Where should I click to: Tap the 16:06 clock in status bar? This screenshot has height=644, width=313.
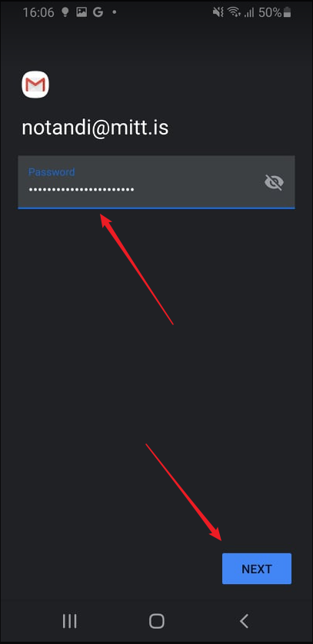tap(38, 12)
